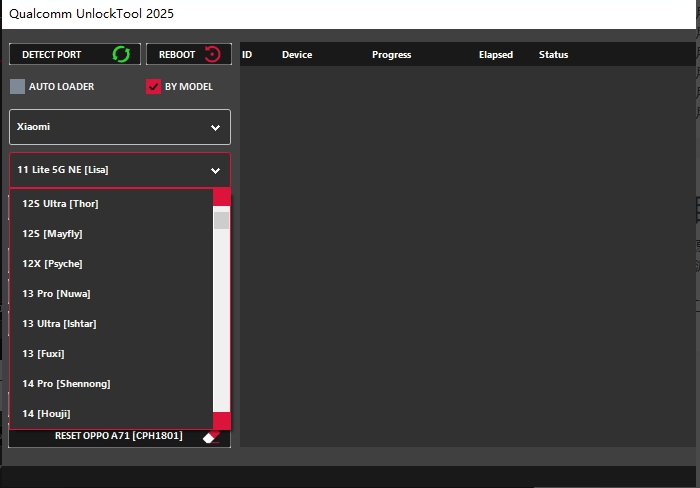Click the red scroll-up button of model list
The width and height of the screenshot is (700, 488).
coord(221,197)
